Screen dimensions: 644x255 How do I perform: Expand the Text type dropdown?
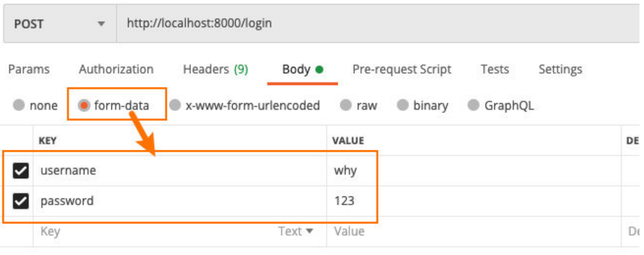[x=296, y=231]
